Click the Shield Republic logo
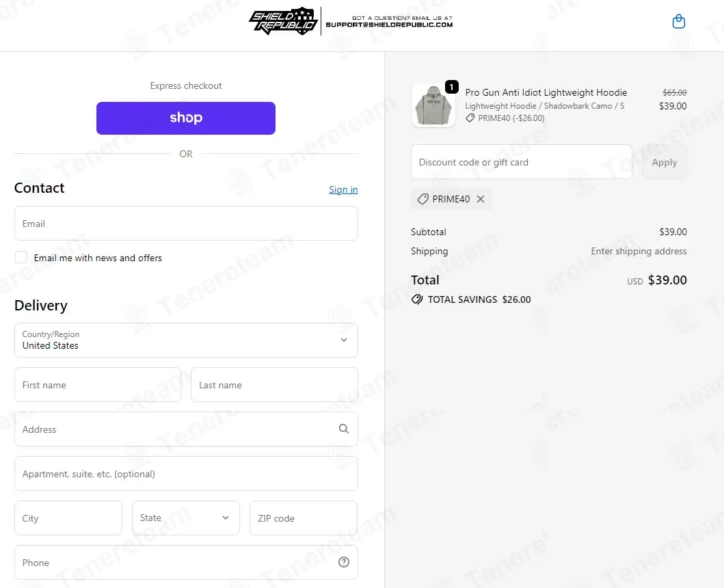The width and height of the screenshot is (724, 588). coord(284,22)
